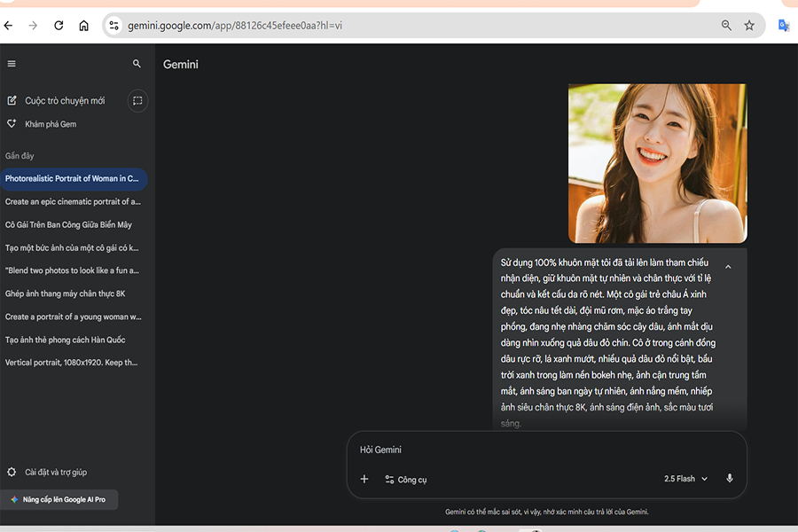Open the uploaded smiling woman photo

point(657,163)
